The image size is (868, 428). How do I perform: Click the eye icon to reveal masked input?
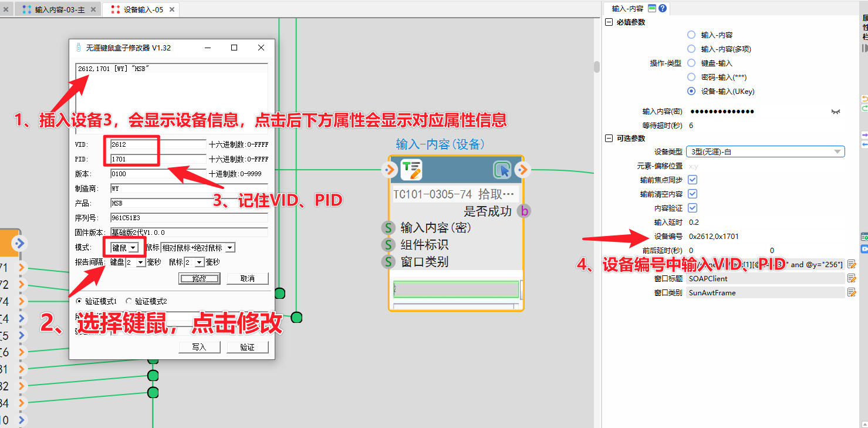[836, 112]
